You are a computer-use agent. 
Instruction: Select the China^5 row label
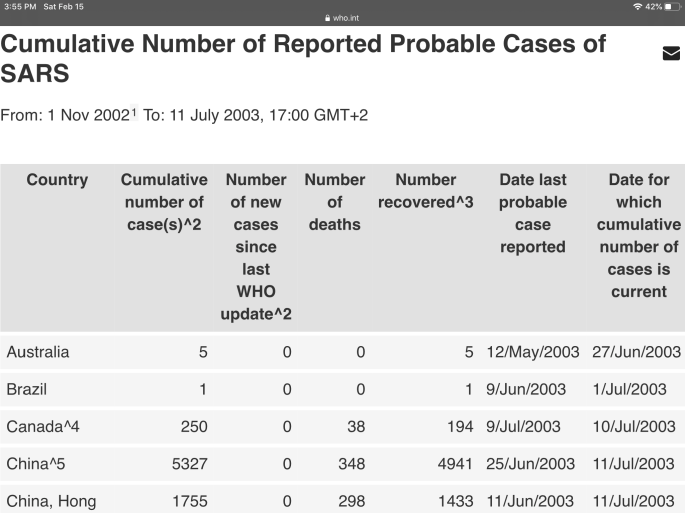[x=35, y=464]
